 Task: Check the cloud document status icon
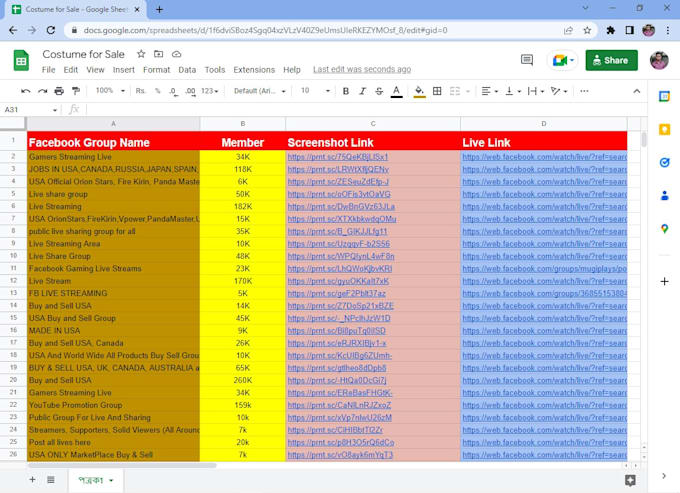pos(177,54)
